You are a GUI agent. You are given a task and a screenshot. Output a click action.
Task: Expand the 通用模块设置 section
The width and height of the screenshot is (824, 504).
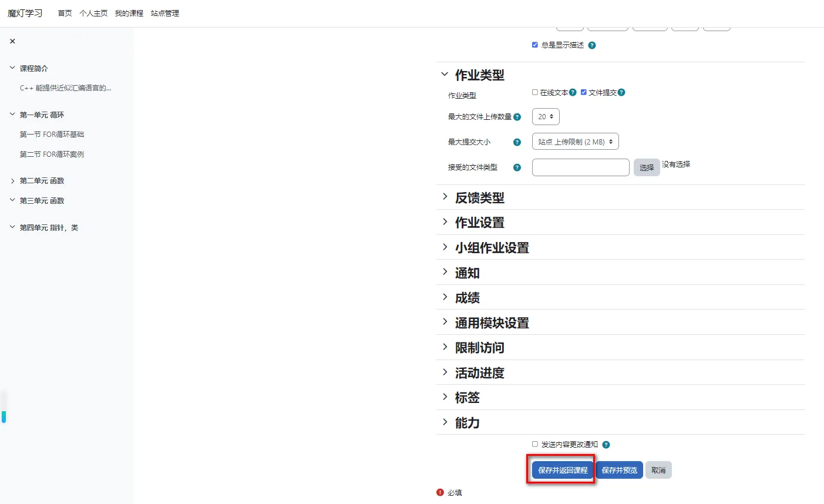tap(445, 322)
